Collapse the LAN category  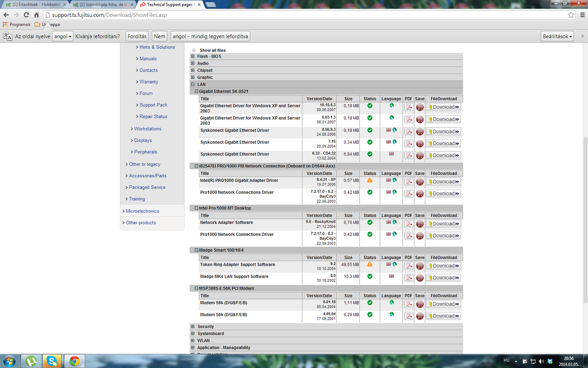pos(193,84)
